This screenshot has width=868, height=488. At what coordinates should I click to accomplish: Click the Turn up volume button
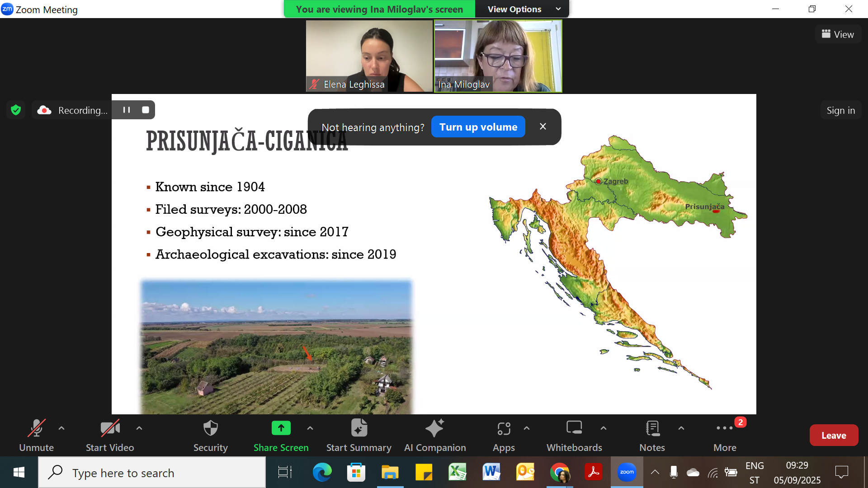(x=478, y=127)
